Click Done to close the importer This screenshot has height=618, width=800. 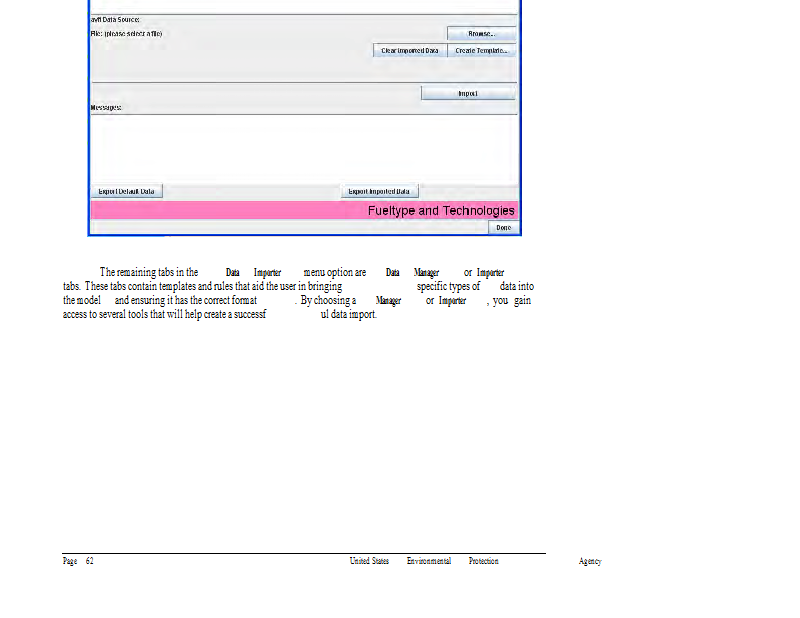503,227
